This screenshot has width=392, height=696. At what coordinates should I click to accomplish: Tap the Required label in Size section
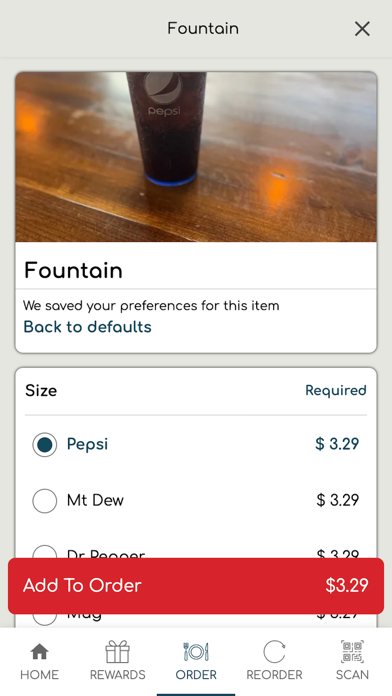336,391
